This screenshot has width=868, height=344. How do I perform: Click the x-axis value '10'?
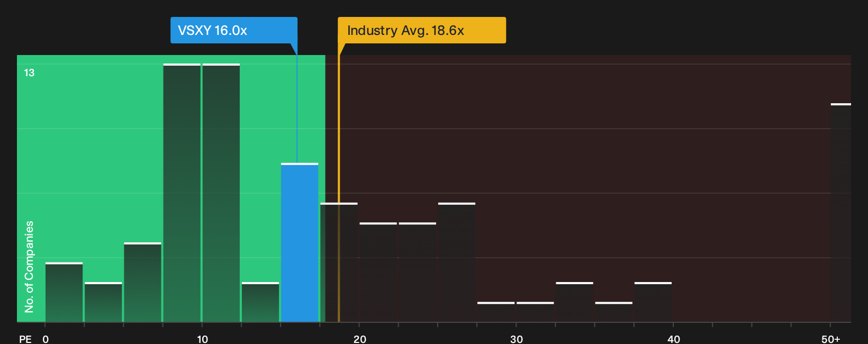coord(202,339)
